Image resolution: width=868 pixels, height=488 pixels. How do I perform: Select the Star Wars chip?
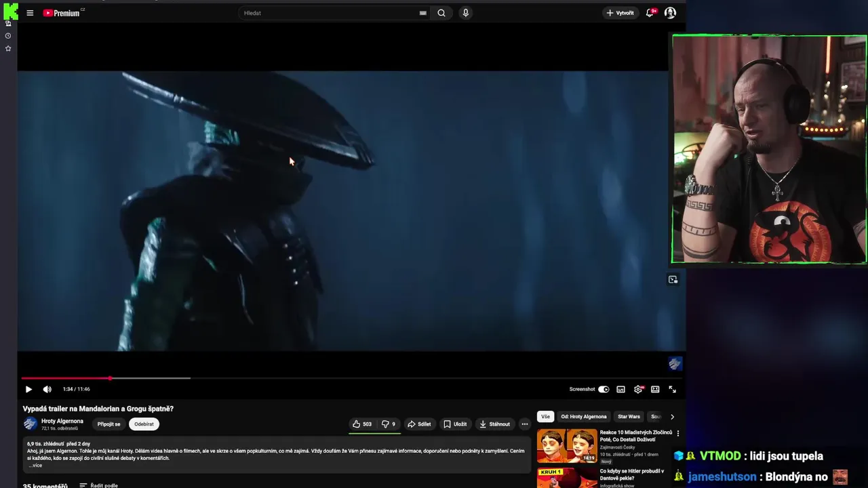629,417
